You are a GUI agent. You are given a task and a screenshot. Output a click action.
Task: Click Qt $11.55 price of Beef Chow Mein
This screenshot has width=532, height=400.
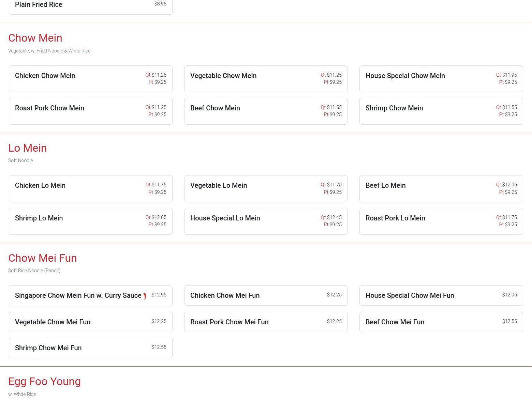click(331, 107)
